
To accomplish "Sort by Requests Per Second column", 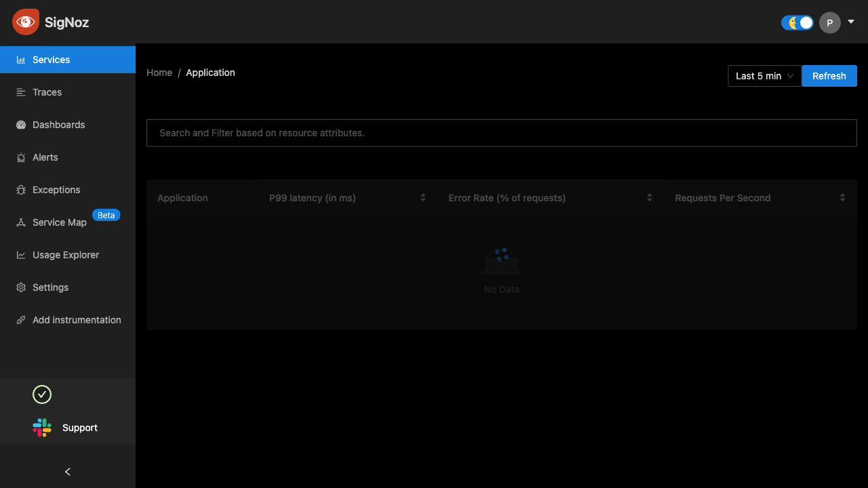I will click(x=842, y=198).
